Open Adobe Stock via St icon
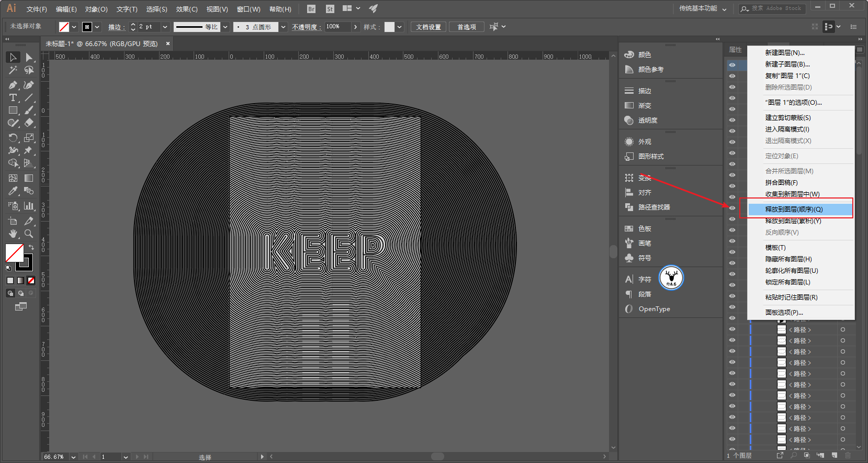The height and width of the screenshot is (463, 868). (x=330, y=9)
